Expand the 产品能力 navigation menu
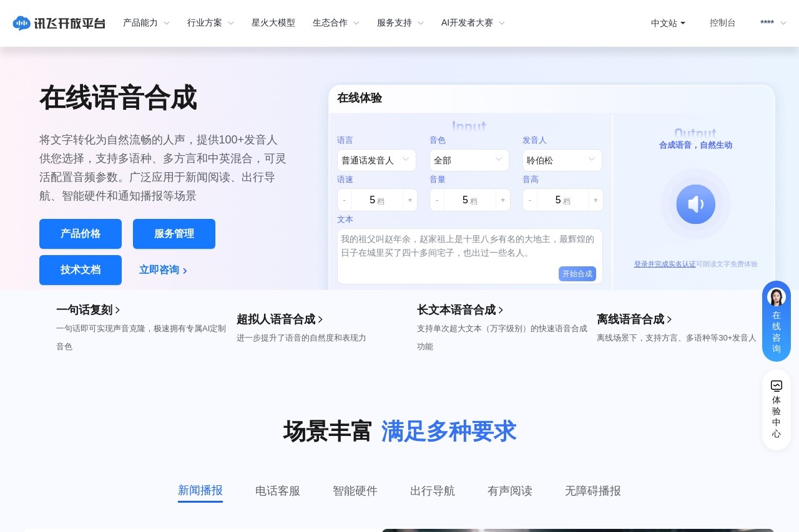 click(x=146, y=23)
